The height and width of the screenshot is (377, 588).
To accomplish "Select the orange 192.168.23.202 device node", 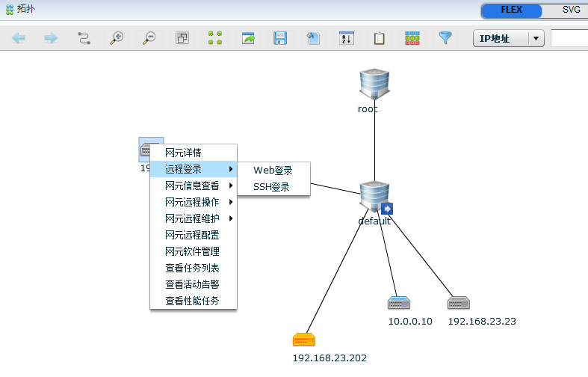I will tap(304, 340).
